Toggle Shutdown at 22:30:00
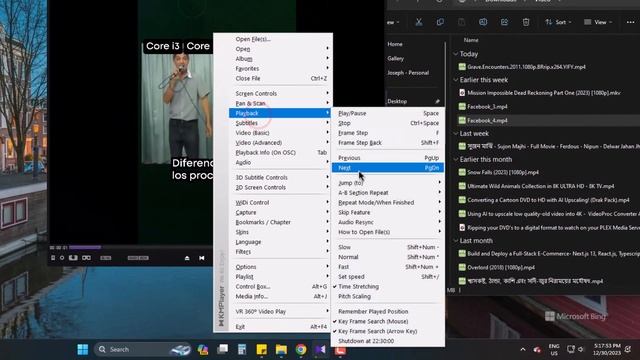Screen dimensions: 640x360 point(388,341)
